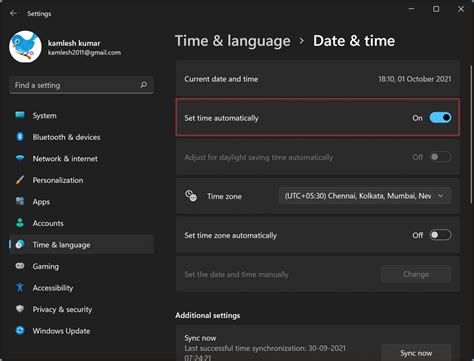Click the Accounts person icon
Image resolution: width=474 pixels, height=361 pixels.
click(x=20, y=223)
